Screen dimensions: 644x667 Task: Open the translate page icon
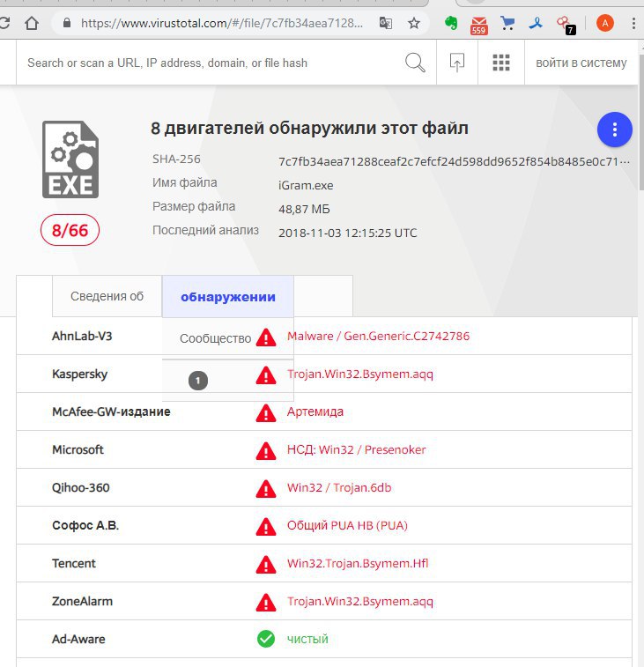click(385, 23)
